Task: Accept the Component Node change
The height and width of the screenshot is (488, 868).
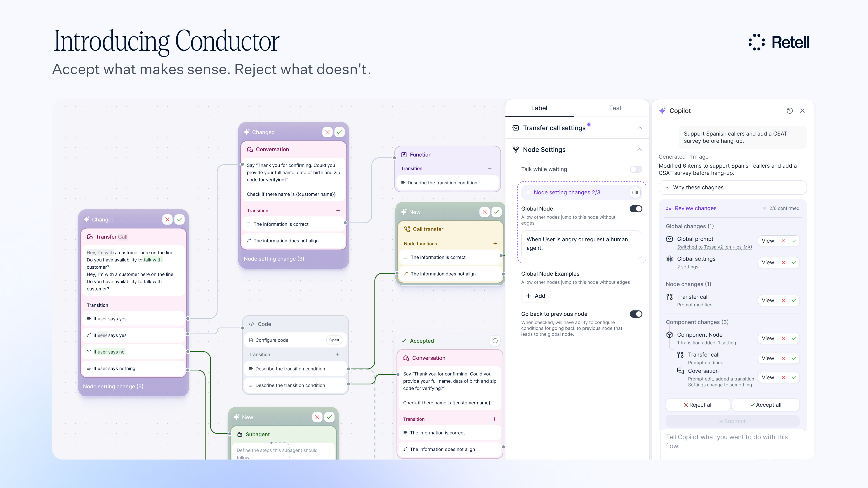Action: [x=794, y=338]
